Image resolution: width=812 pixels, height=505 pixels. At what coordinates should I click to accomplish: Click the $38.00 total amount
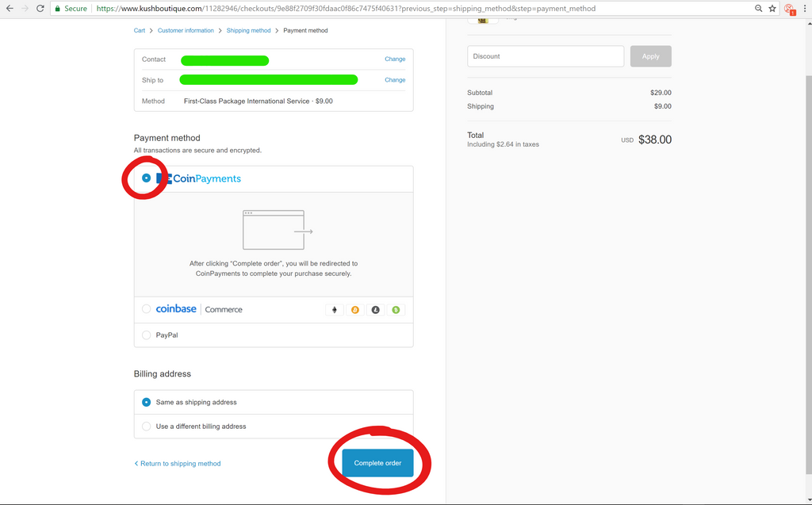pos(654,140)
